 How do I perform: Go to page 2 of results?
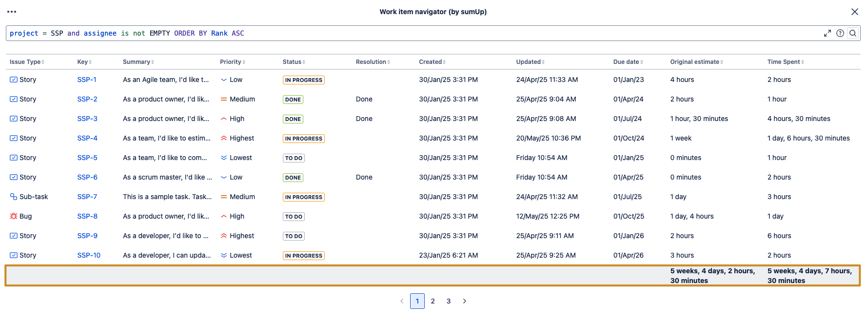(433, 301)
